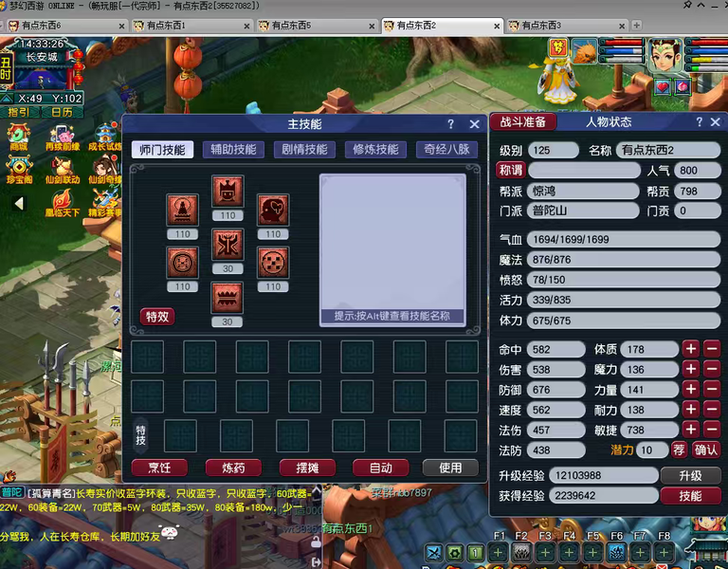Open the 仙剑联动 event icon
This screenshot has width=728, height=569.
click(x=63, y=171)
